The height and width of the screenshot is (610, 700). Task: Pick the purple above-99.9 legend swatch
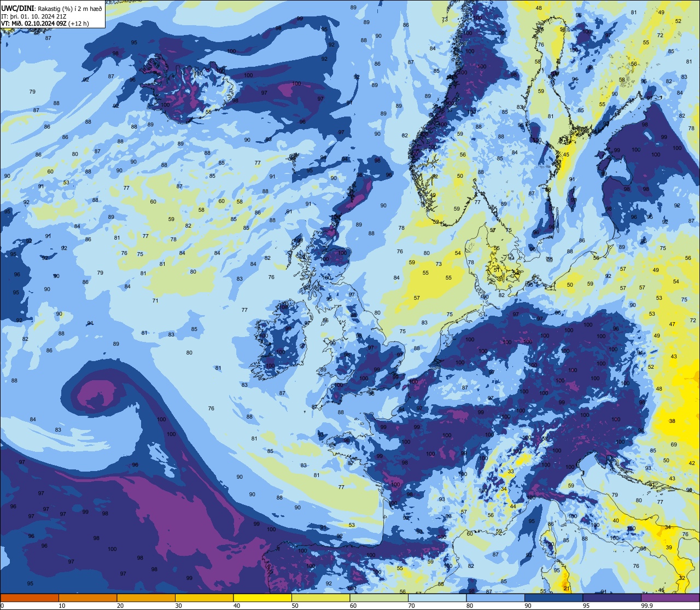point(670,597)
